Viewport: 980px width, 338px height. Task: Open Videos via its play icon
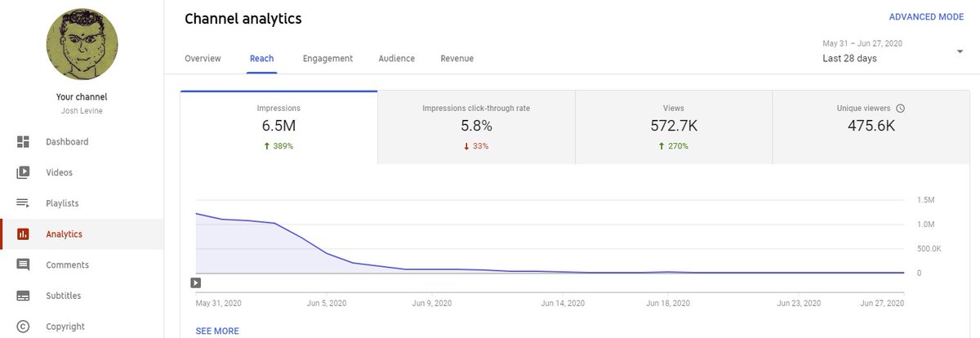(x=23, y=173)
